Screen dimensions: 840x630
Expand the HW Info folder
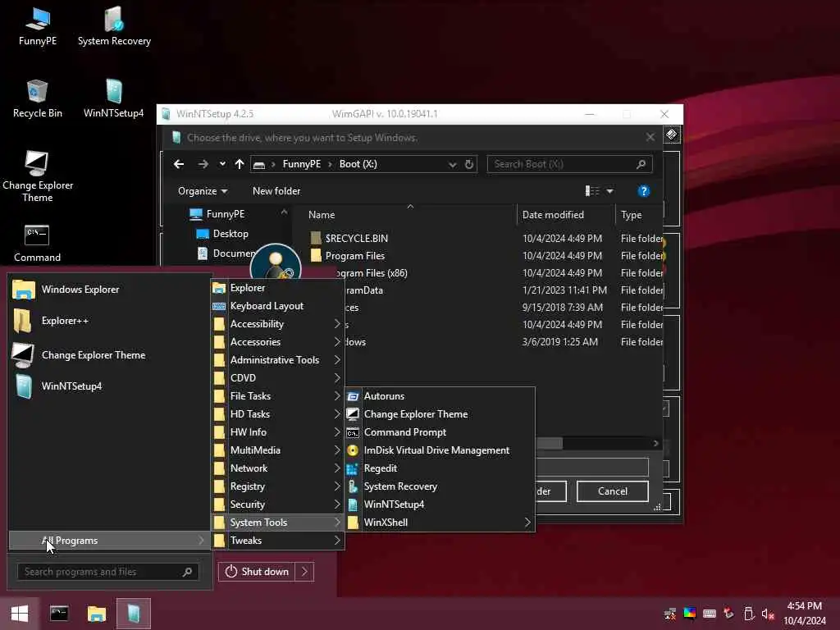pyautogui.click(x=277, y=432)
